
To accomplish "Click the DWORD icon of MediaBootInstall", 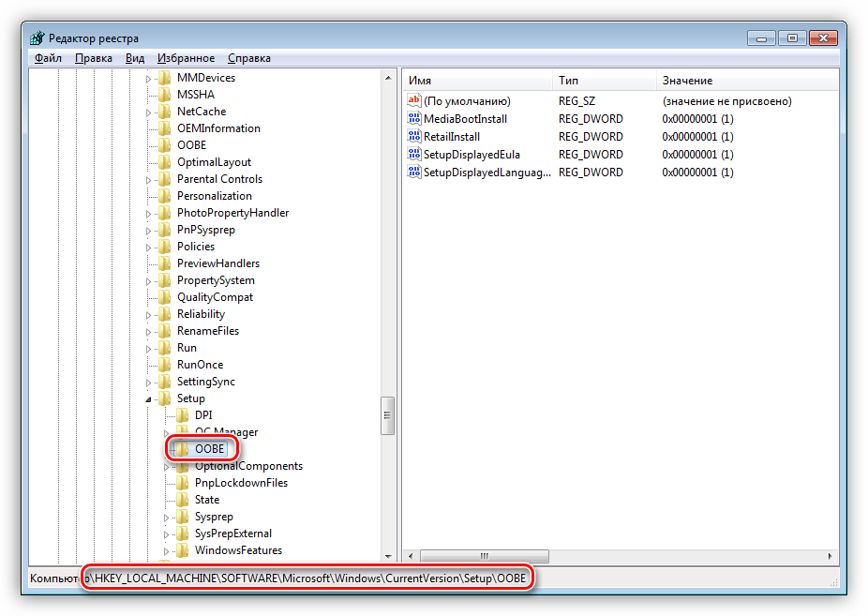I will 414,118.
